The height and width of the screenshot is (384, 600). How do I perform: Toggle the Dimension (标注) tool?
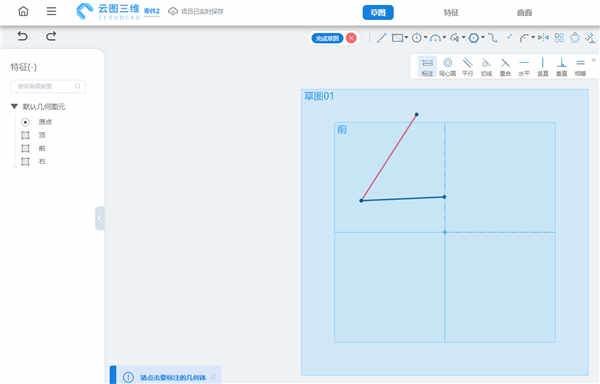tap(427, 67)
